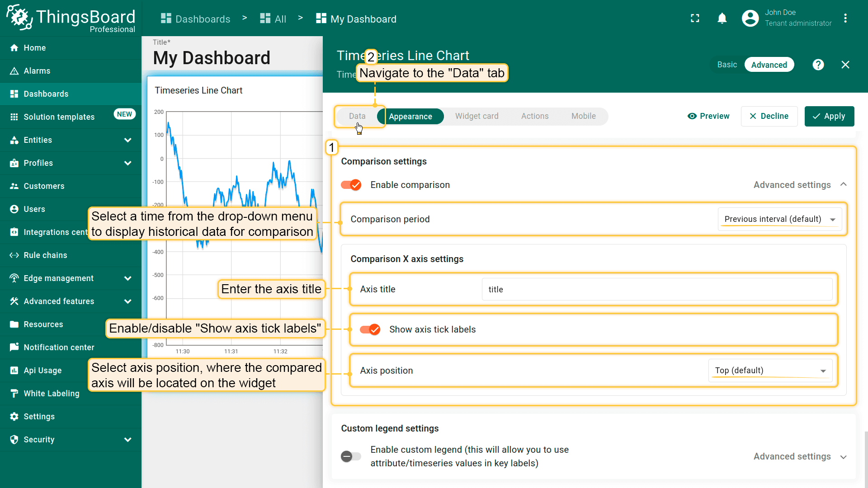Open Api Usage from sidebar
This screenshot has height=488, width=868.
(42, 371)
